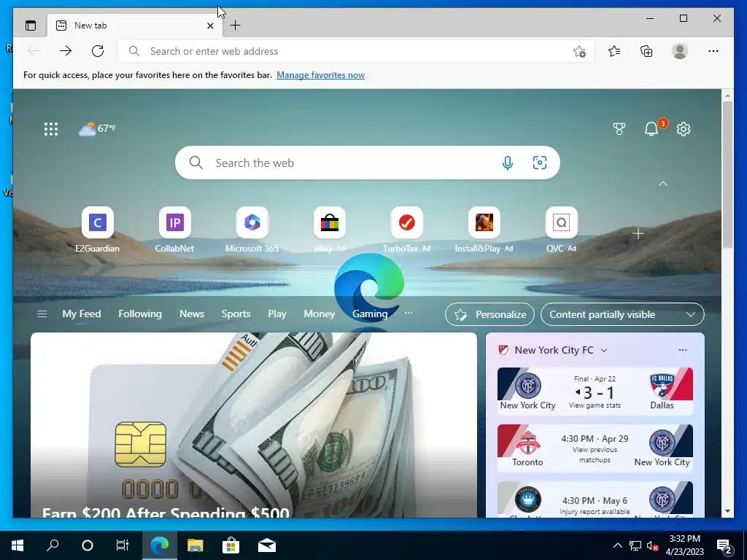Image resolution: width=747 pixels, height=560 pixels.
Task: Open Install&Play quick link tile
Action: click(x=484, y=230)
